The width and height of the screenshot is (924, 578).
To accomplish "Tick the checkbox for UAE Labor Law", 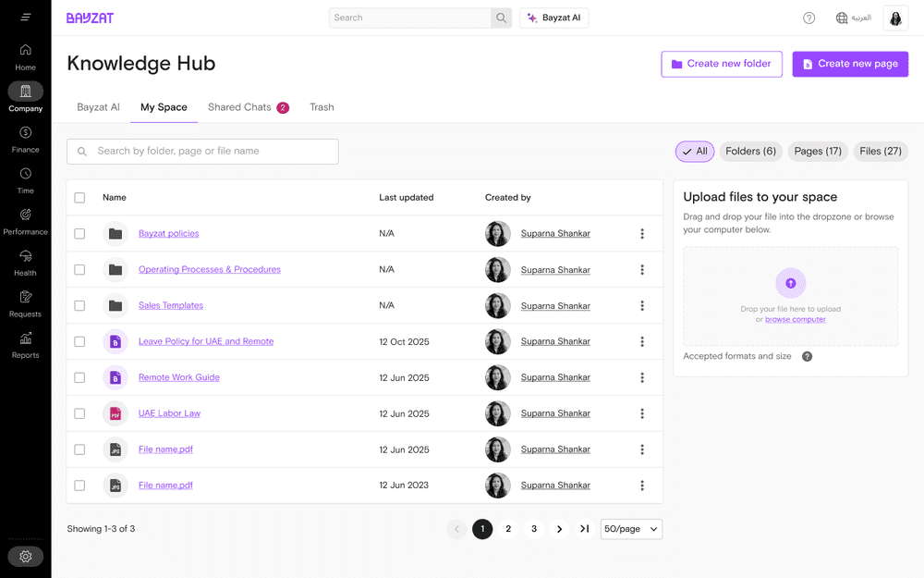I will [79, 413].
